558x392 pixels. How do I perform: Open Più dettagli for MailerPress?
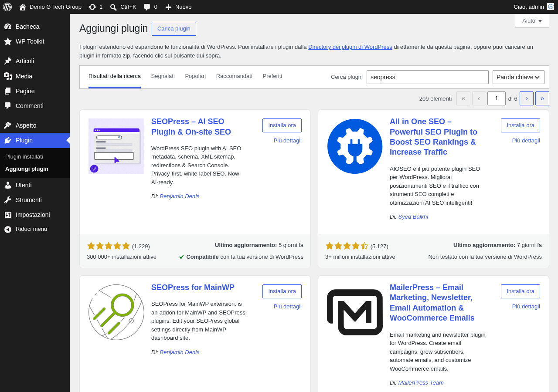click(526, 306)
